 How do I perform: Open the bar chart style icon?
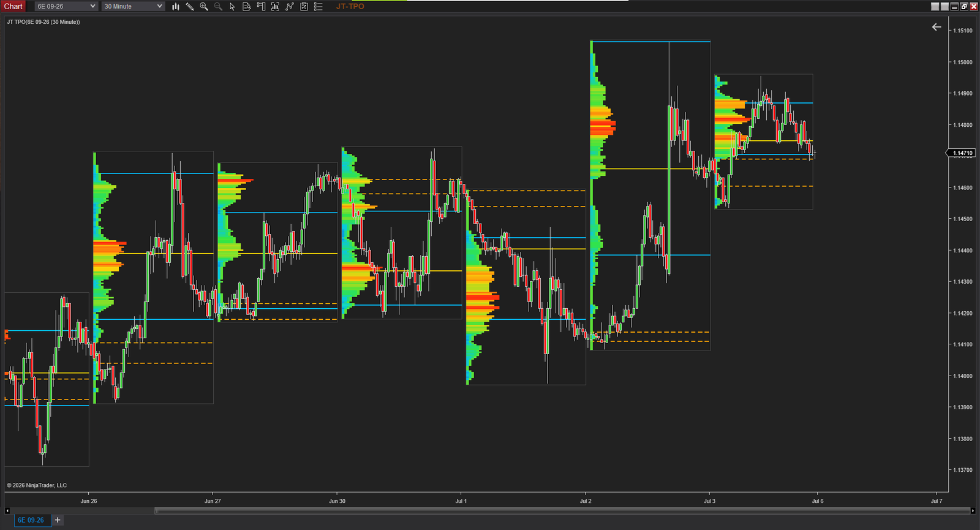[x=176, y=6]
